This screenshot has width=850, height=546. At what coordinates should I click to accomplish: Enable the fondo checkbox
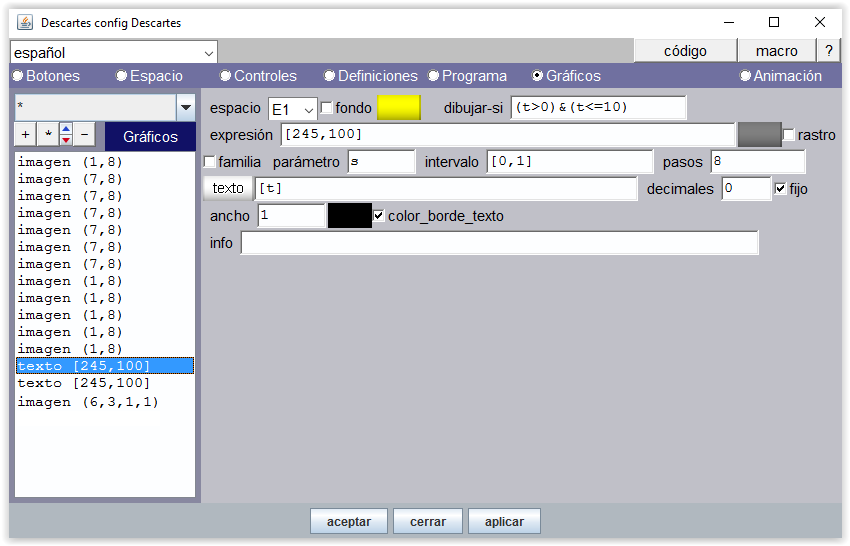point(327,108)
